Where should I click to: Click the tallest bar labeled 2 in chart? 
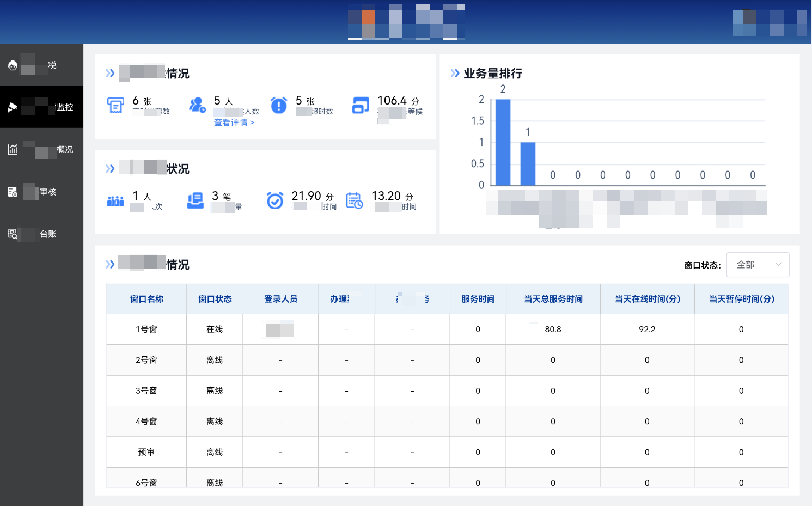503,142
